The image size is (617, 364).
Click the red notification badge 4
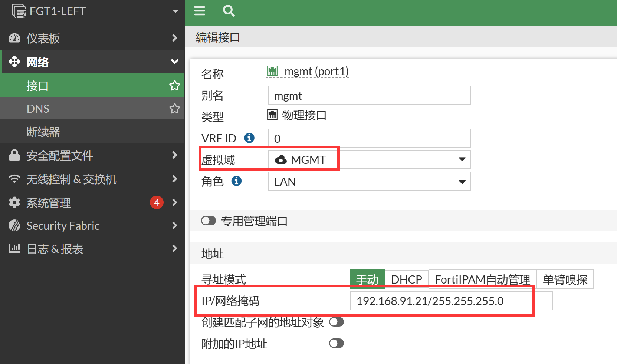(x=157, y=203)
